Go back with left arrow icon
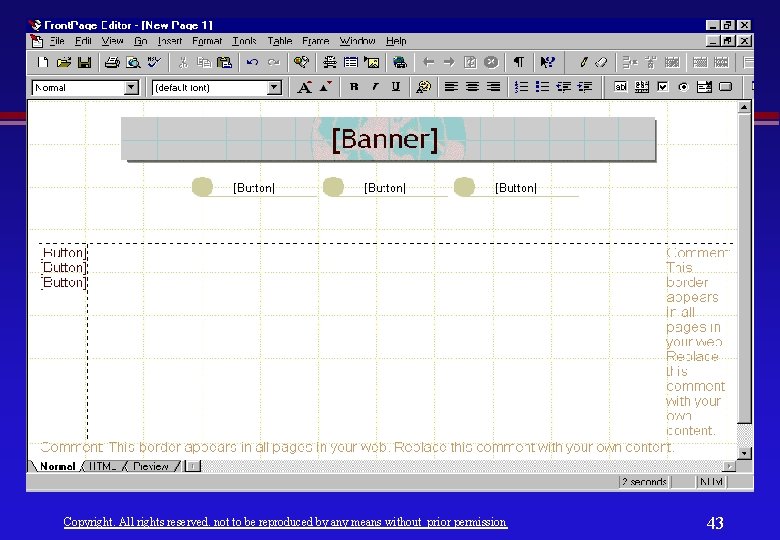 pyautogui.click(x=428, y=62)
